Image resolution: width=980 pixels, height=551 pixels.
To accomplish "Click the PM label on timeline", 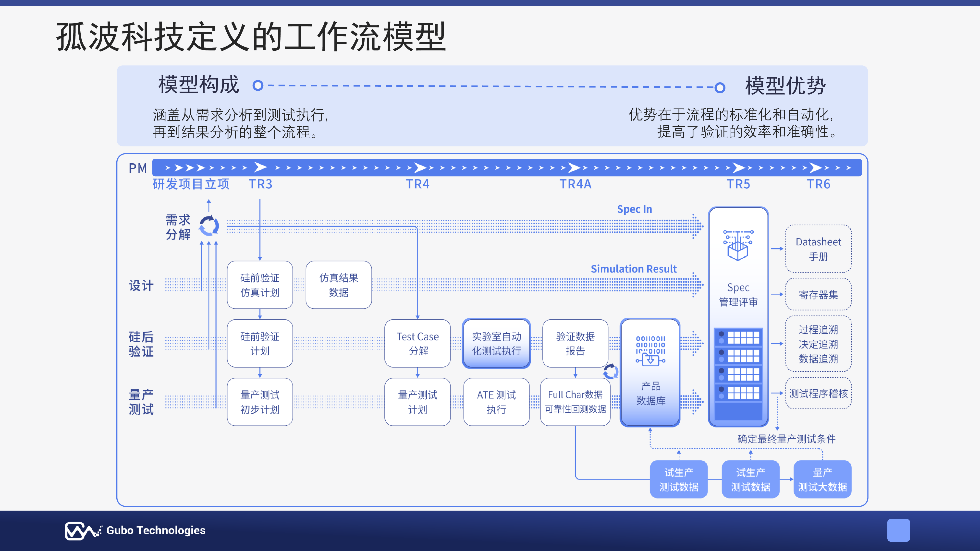I will tap(138, 168).
